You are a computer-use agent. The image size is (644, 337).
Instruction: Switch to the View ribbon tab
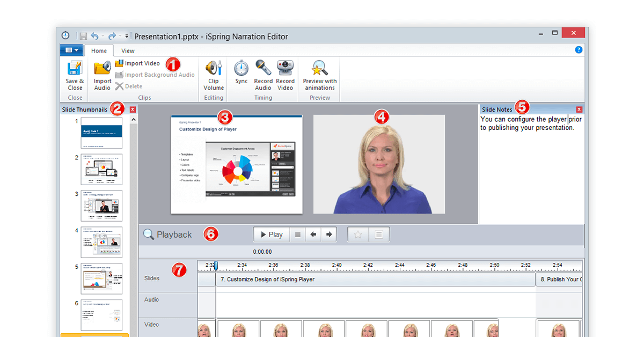pyautogui.click(x=128, y=51)
